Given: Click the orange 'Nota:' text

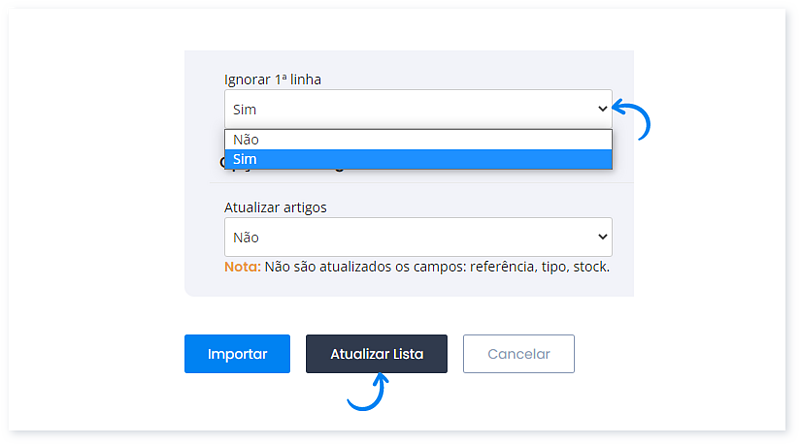Looking at the screenshot, I should pyautogui.click(x=243, y=267).
